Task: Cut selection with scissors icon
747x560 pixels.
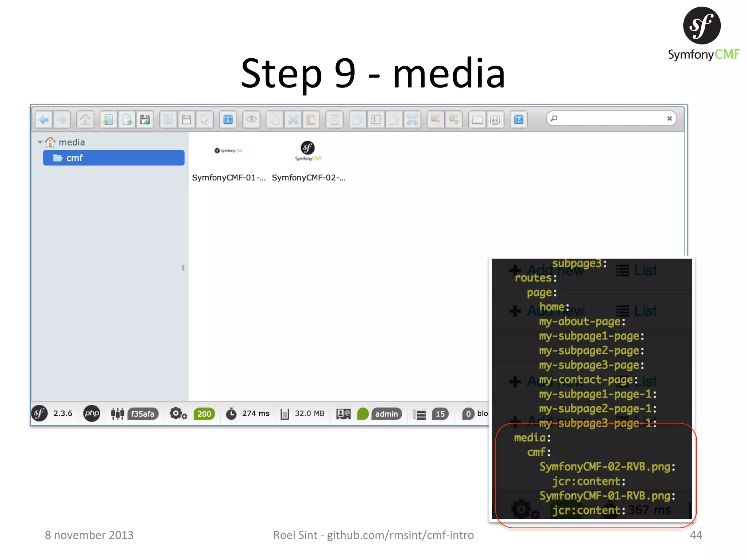Action: coord(293,120)
